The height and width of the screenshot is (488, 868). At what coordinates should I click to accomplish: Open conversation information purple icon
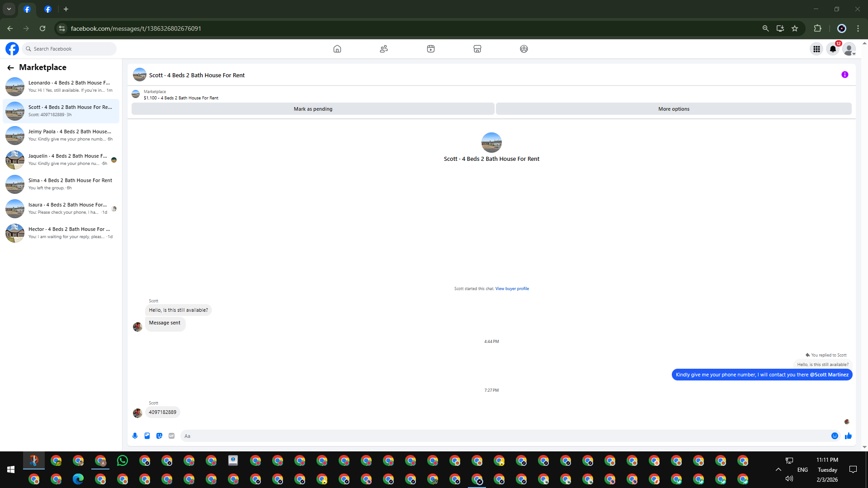tap(844, 75)
